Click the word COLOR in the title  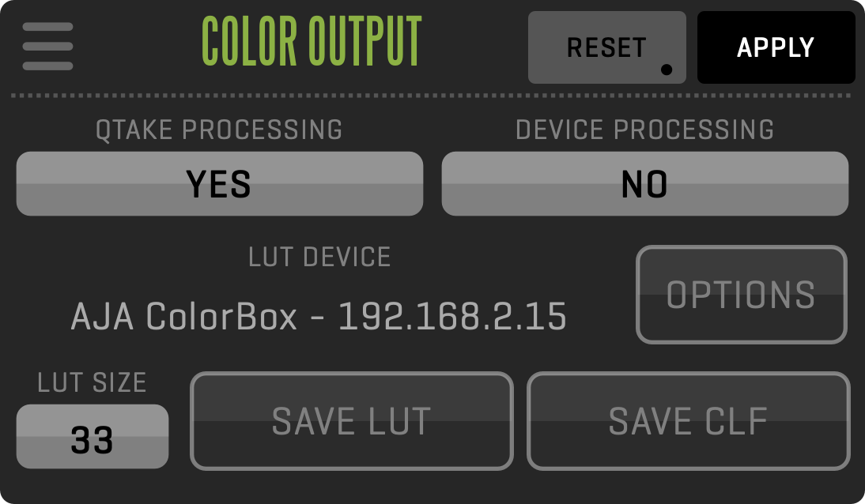tap(247, 42)
